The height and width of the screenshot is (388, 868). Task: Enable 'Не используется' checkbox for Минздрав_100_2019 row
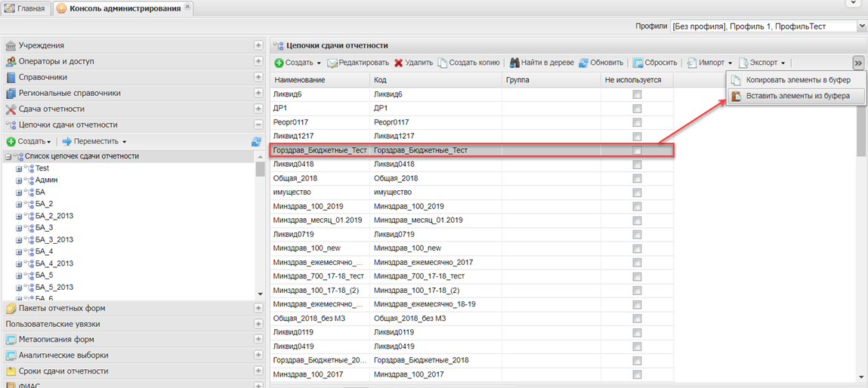[637, 206]
